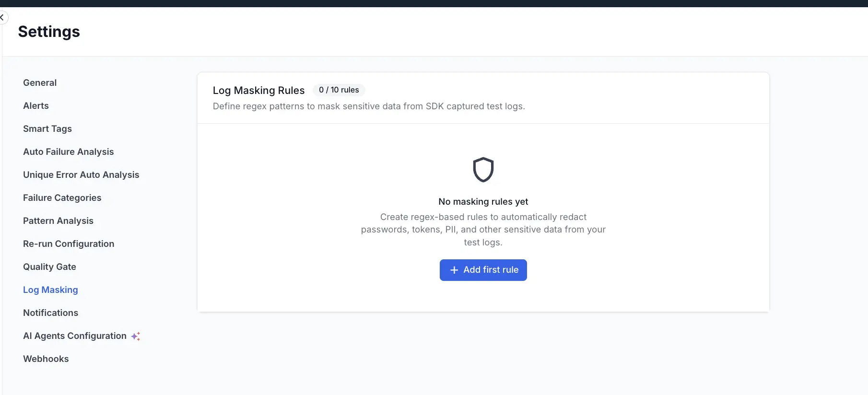This screenshot has height=395, width=868.
Task: Open Unique Error Auto Analysis settings
Action: click(x=81, y=174)
